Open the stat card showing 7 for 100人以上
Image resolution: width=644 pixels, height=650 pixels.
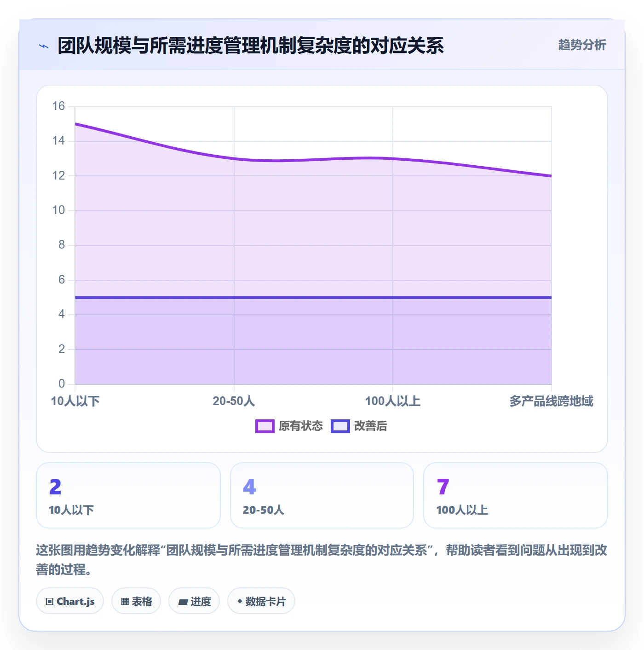[x=516, y=495]
